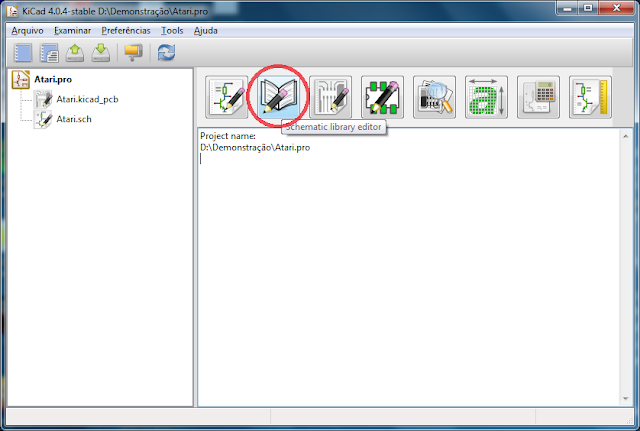Click the KiCad icon in title bar
The width and height of the screenshot is (640, 431).
13,11
